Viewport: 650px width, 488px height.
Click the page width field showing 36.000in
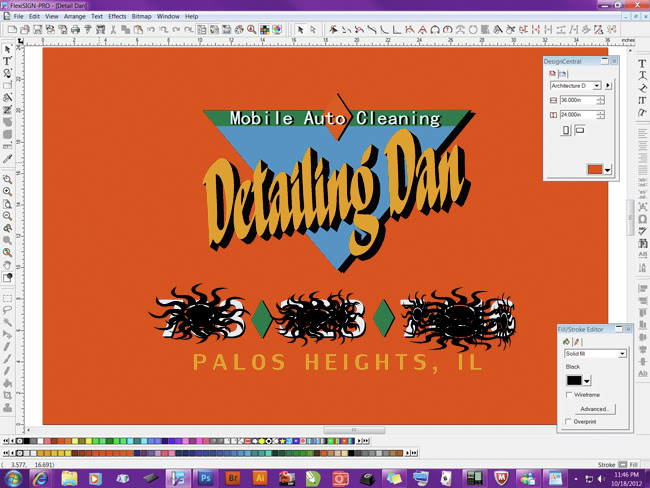click(578, 100)
